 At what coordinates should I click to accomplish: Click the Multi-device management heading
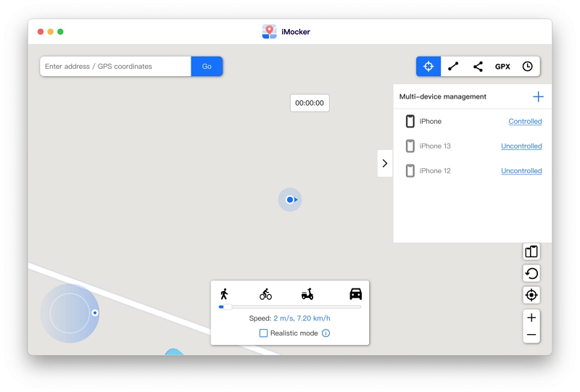pos(443,96)
